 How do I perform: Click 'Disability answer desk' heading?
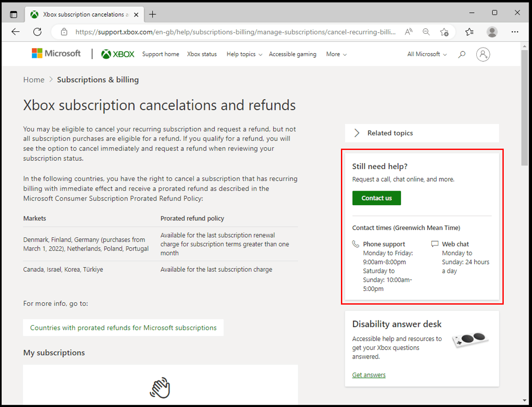pos(397,324)
